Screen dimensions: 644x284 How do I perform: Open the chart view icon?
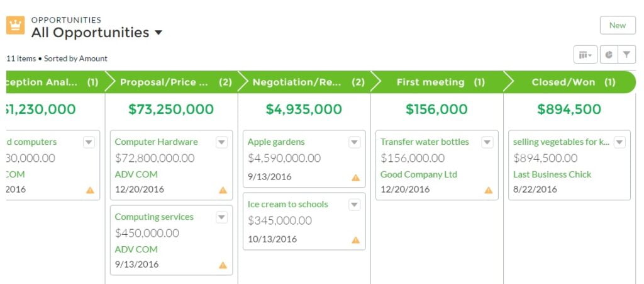pyautogui.click(x=609, y=55)
